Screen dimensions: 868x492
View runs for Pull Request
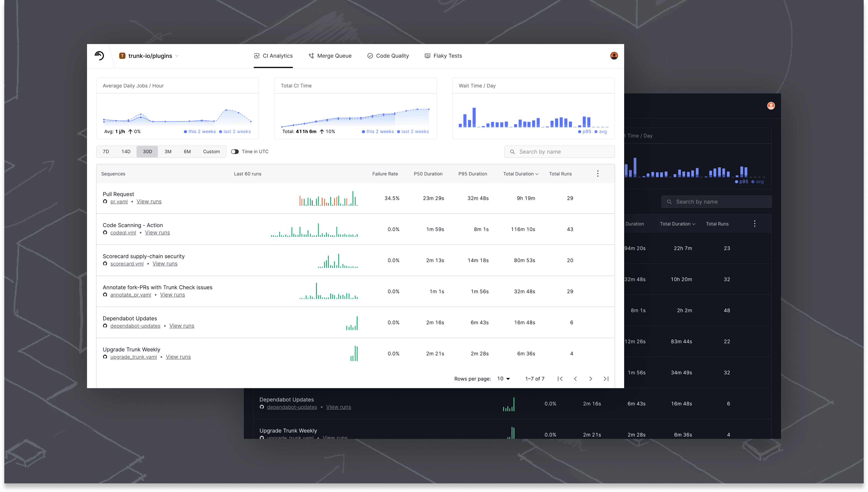(x=149, y=202)
